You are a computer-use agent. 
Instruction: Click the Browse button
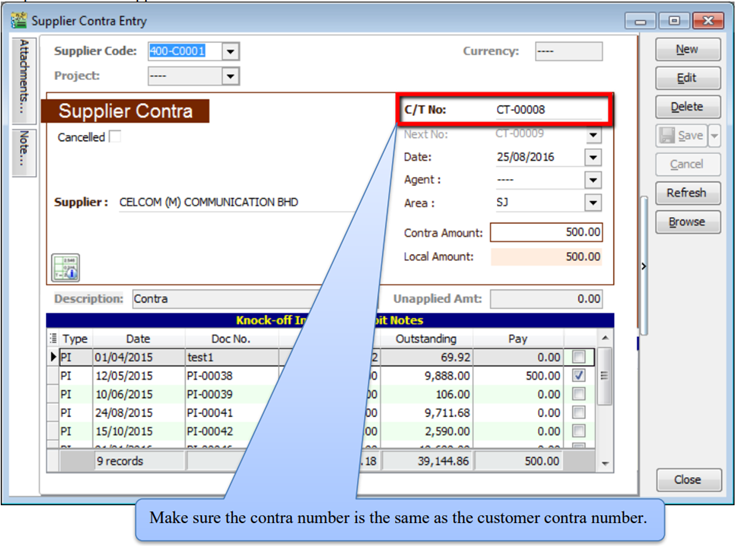(x=687, y=222)
